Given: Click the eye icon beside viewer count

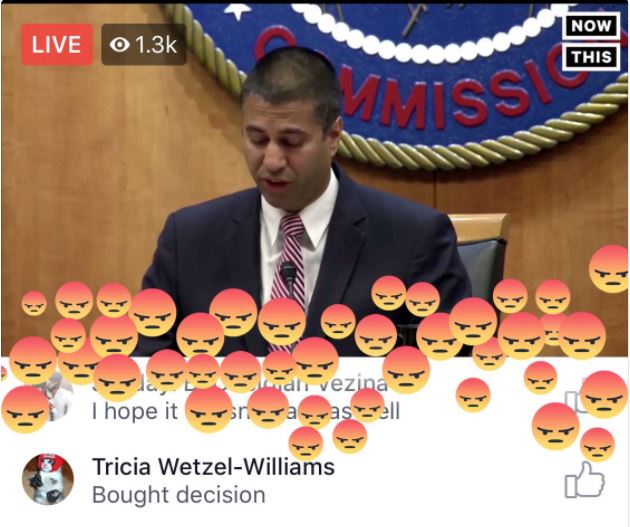Looking at the screenshot, I should (x=120, y=45).
